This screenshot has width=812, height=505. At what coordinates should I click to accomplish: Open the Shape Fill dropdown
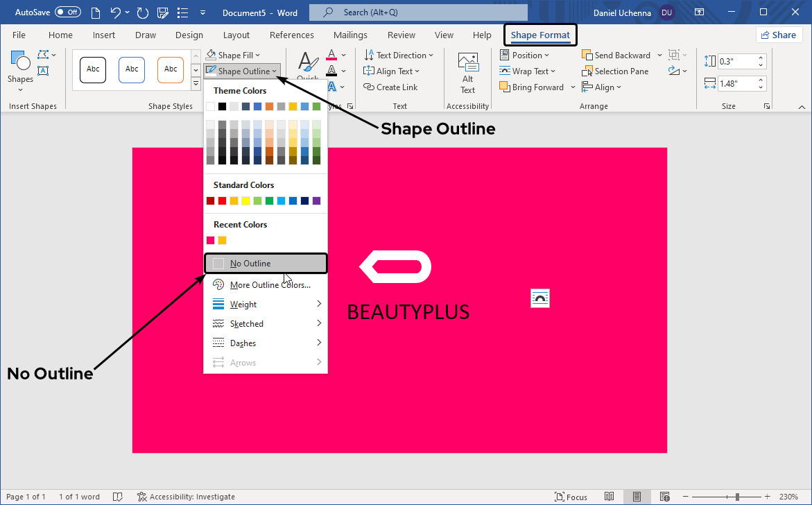tap(233, 55)
